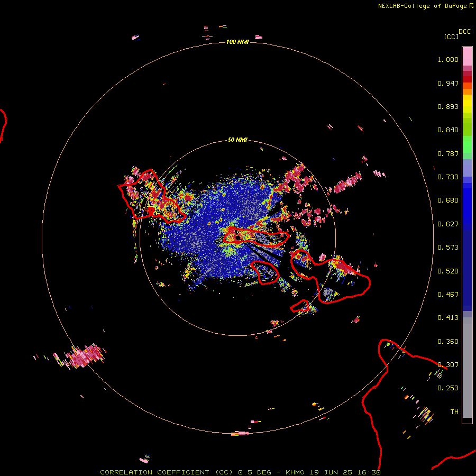The height and width of the screenshot is (476, 476).
Task: Click the 0.840 scale value
Action: pyautogui.click(x=448, y=130)
